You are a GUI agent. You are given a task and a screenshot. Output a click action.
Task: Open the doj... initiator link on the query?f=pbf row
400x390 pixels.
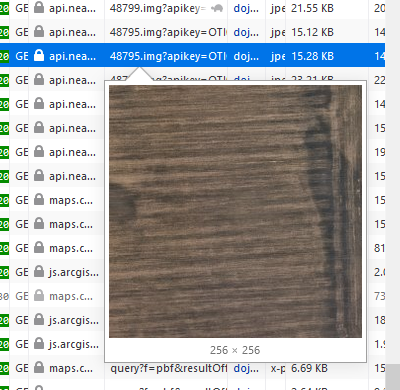pos(246,368)
